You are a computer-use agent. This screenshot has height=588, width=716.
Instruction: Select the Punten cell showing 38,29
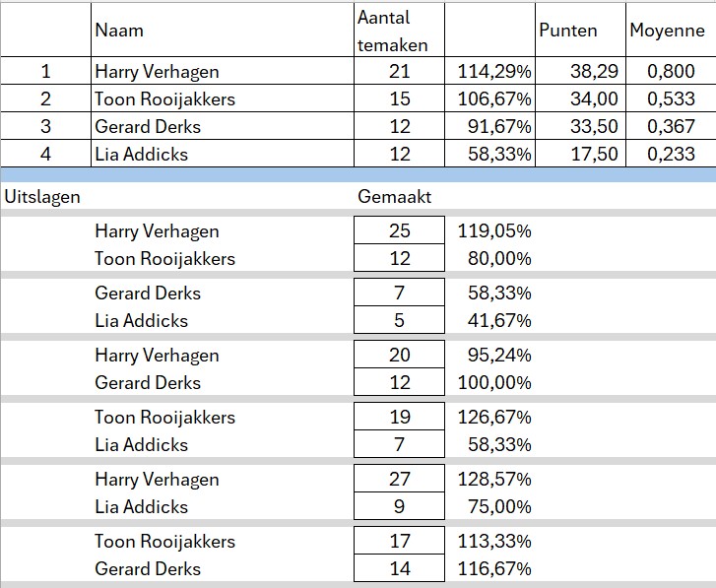pos(580,71)
